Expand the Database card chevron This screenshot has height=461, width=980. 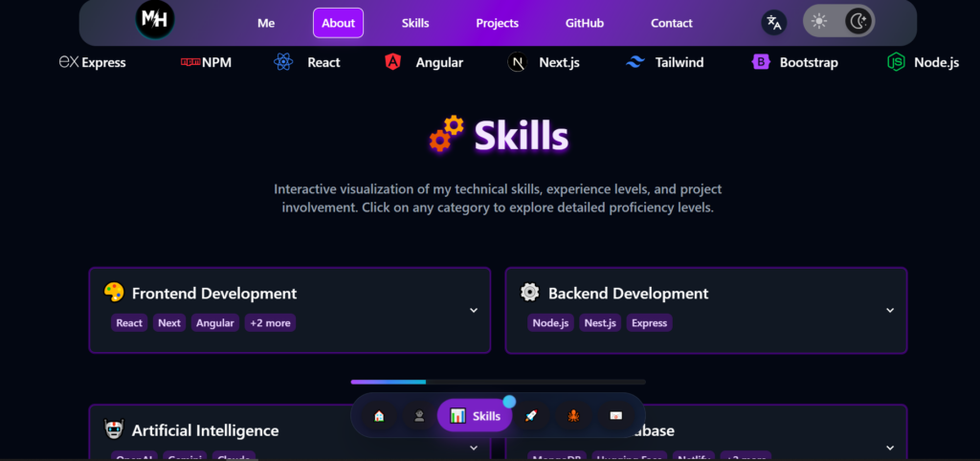coord(890,448)
